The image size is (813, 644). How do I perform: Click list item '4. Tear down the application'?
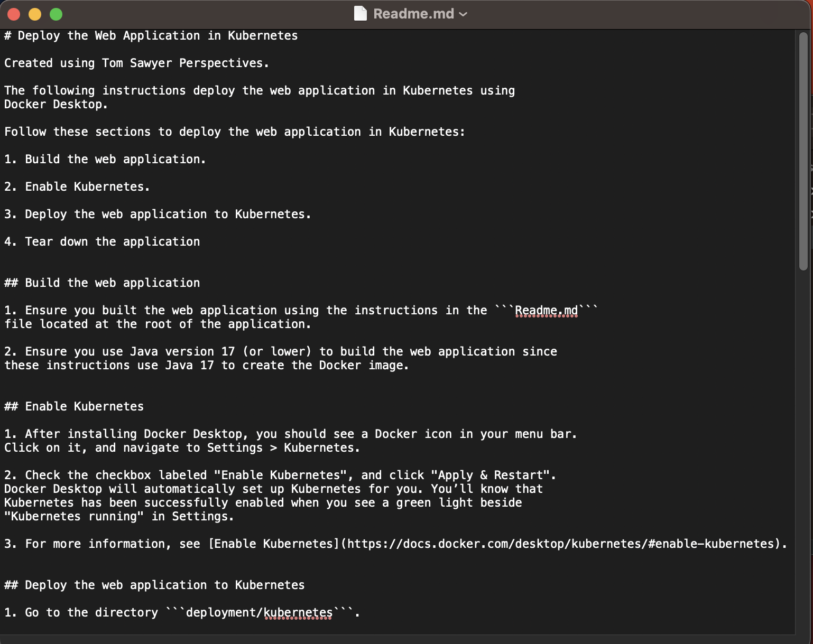pyautogui.click(x=102, y=242)
